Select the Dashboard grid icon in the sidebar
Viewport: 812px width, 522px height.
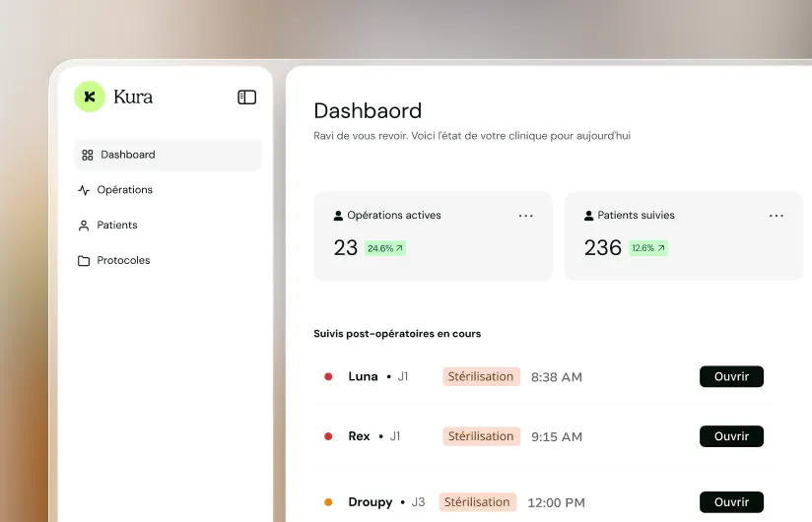click(x=88, y=155)
